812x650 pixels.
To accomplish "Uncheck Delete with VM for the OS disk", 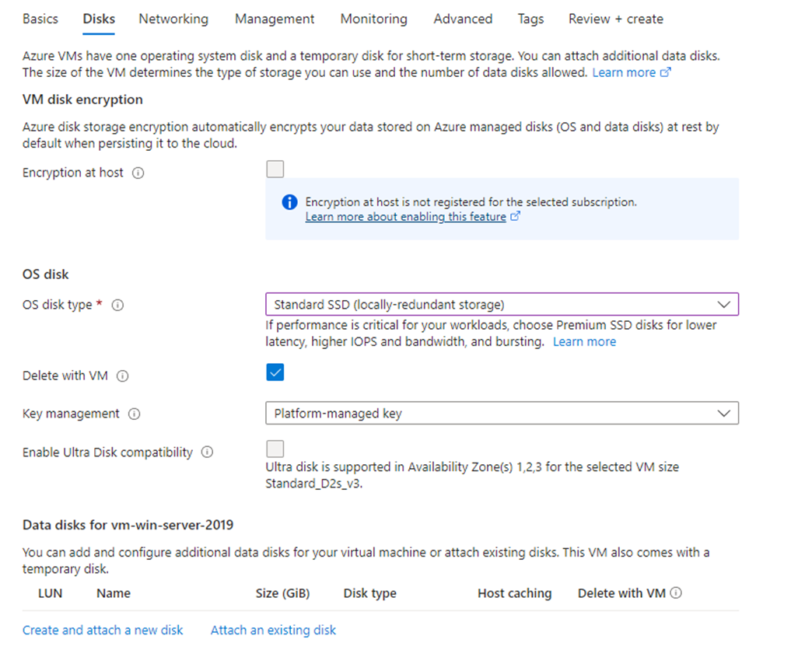I will 275,372.
